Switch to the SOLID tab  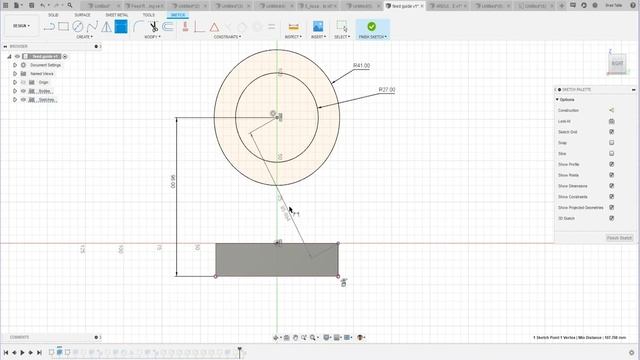tap(53, 15)
